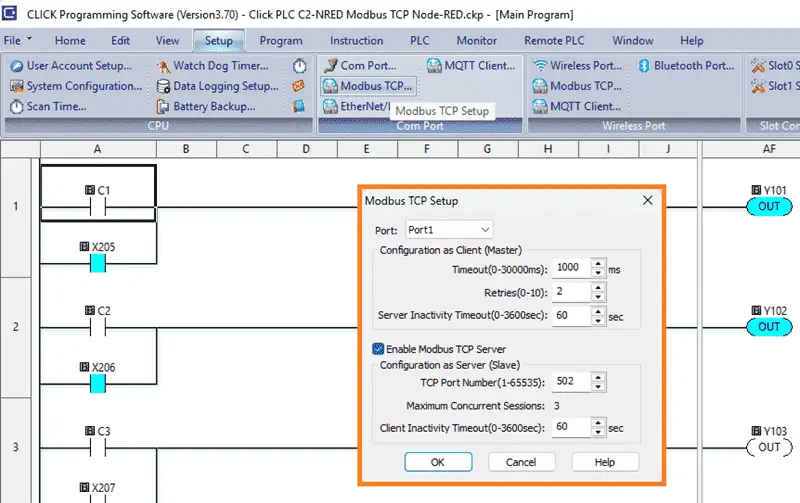Increase the Timeout value
Screen dimensions: 800x503
pyautogui.click(x=598, y=263)
